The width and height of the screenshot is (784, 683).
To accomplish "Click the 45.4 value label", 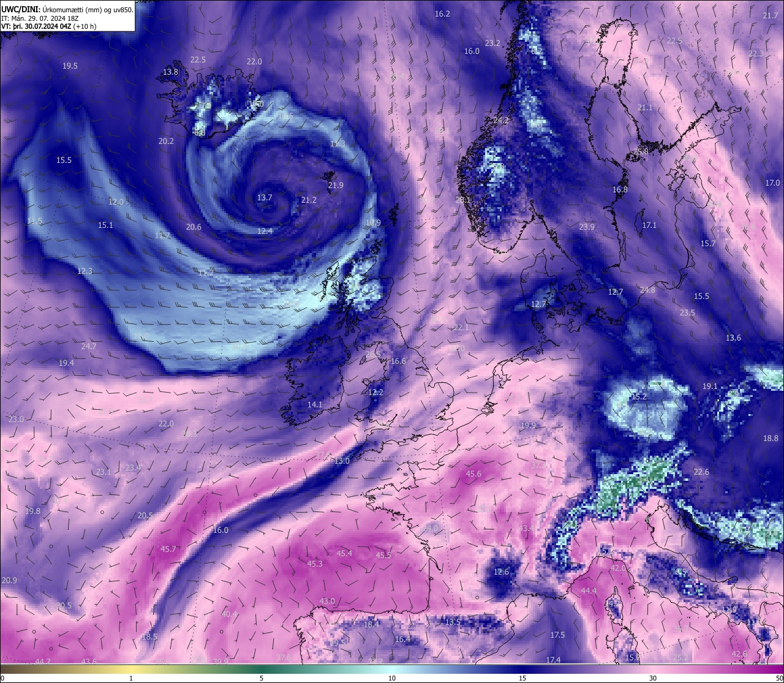I will pos(344,553).
